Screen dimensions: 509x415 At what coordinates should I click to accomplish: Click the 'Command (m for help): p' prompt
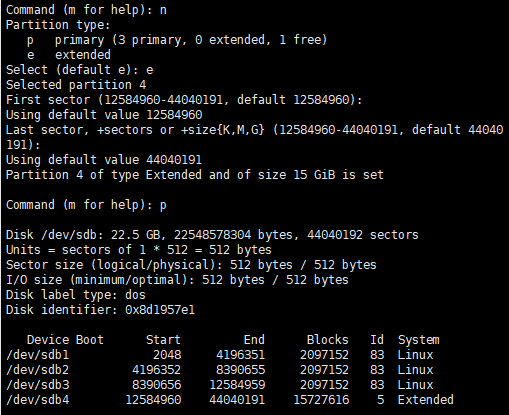coord(86,205)
